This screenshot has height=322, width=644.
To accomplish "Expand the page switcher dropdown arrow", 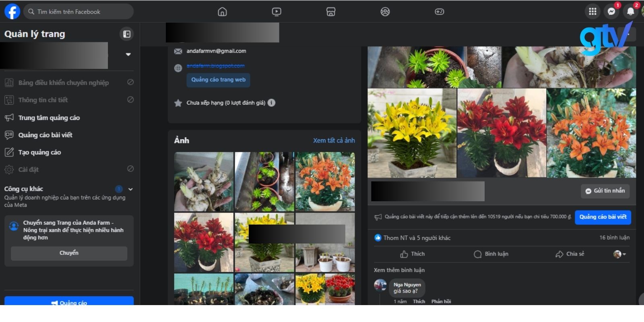I will 128,54.
